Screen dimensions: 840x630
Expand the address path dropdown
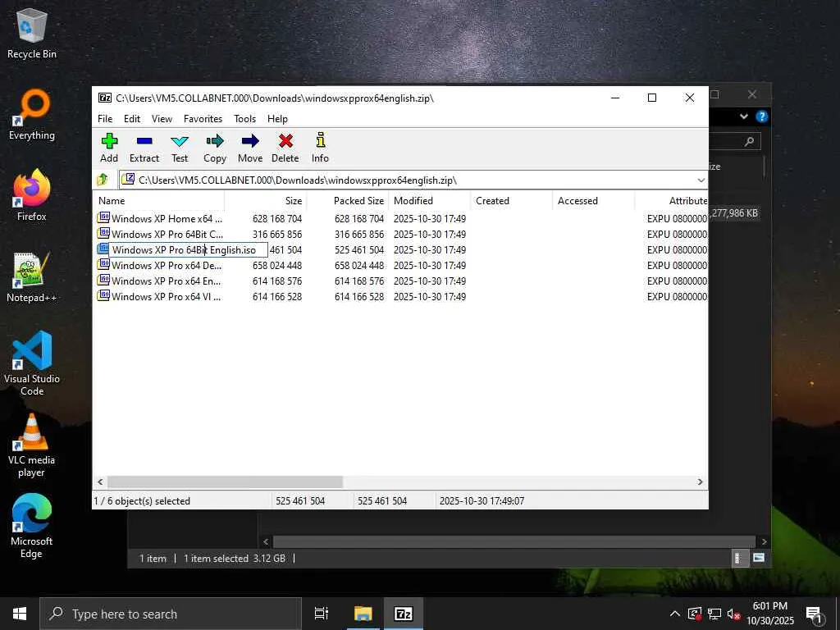(x=701, y=180)
